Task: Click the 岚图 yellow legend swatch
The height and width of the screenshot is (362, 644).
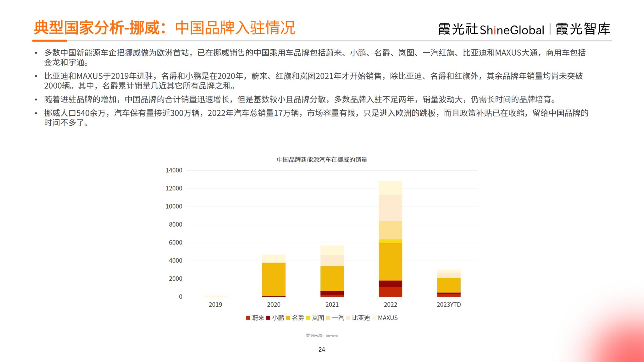Action: (308, 318)
